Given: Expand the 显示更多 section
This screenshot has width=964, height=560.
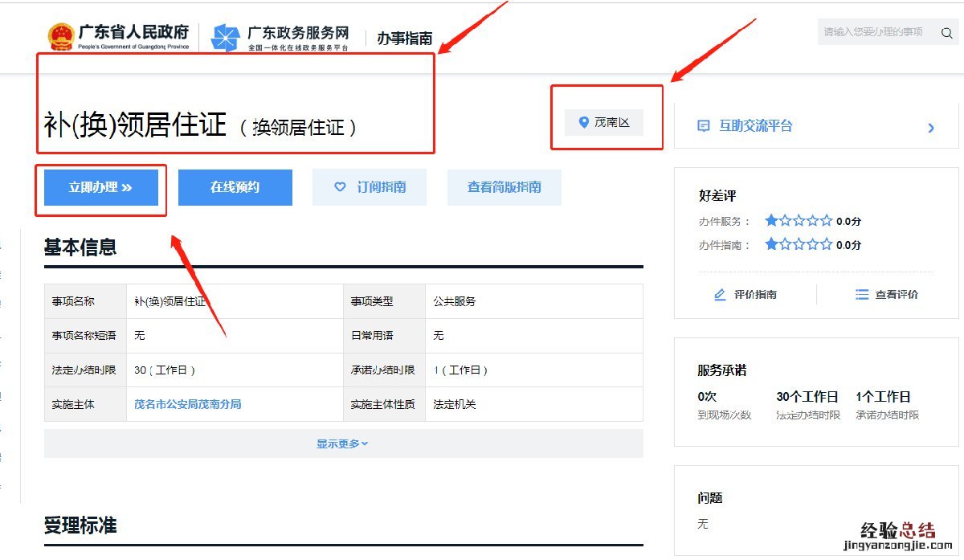Looking at the screenshot, I should [343, 444].
